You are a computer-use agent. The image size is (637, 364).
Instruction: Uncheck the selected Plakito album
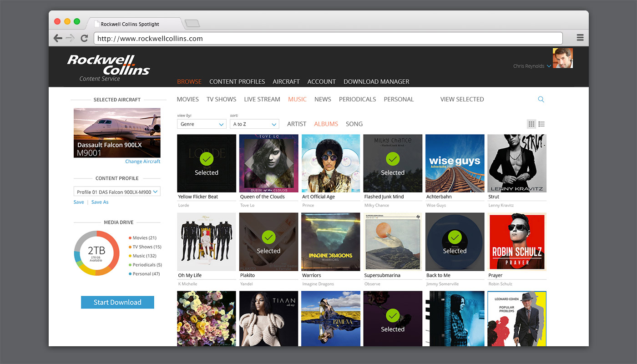point(268,241)
